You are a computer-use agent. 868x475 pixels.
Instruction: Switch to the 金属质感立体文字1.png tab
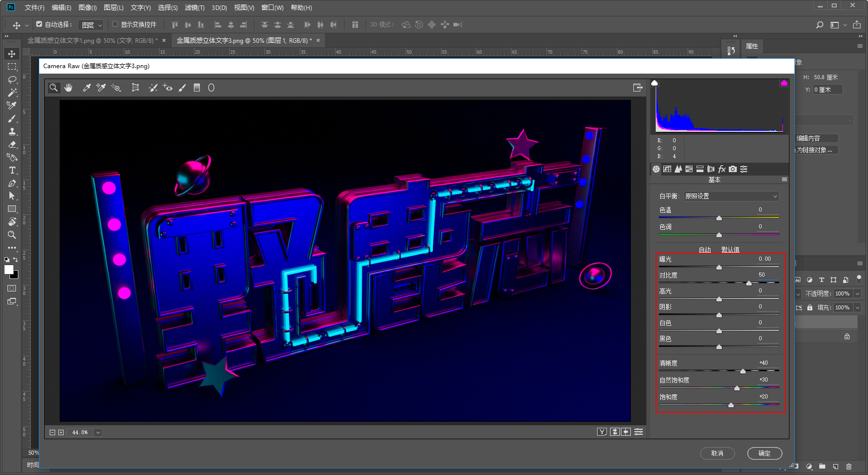coord(92,40)
